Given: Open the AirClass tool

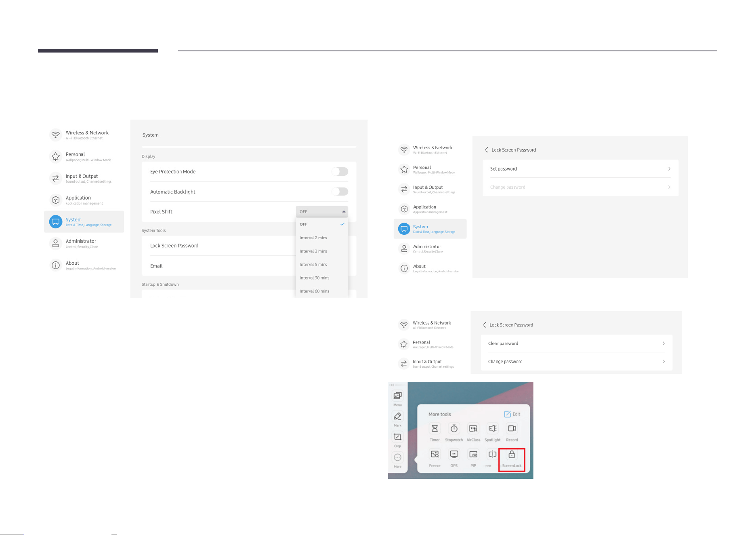Looking at the screenshot, I should (x=473, y=432).
